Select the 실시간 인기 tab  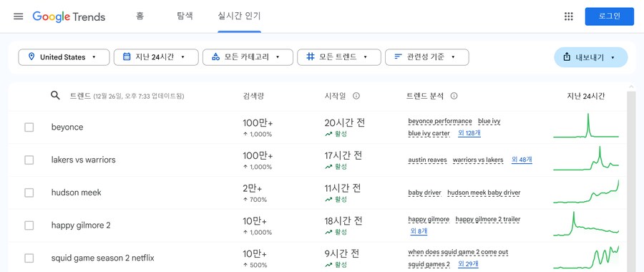tap(239, 16)
